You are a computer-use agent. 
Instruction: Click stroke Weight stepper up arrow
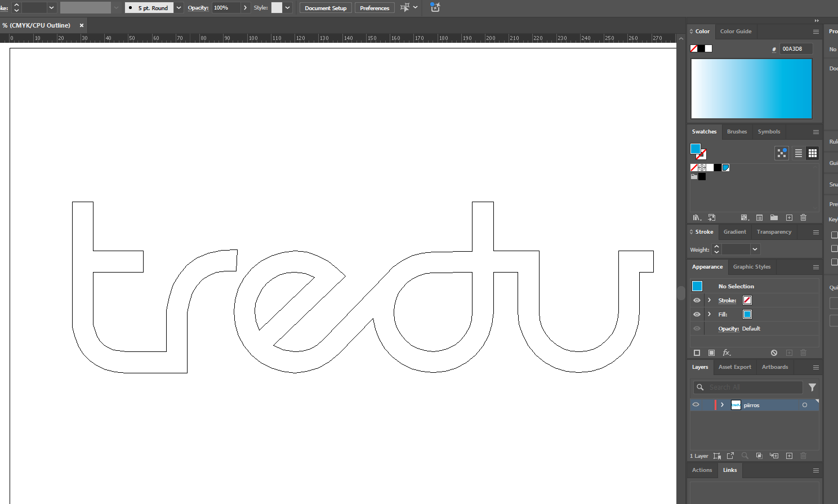point(716,247)
